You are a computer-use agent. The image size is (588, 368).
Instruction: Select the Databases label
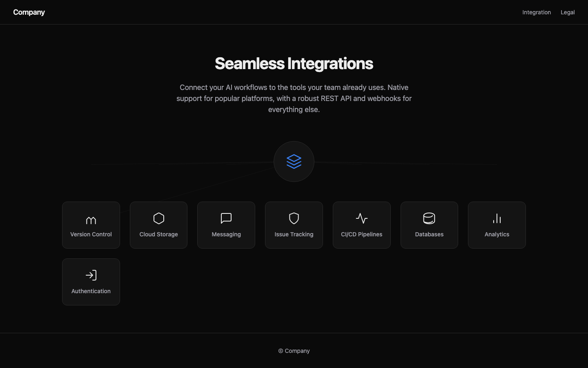tap(429, 234)
